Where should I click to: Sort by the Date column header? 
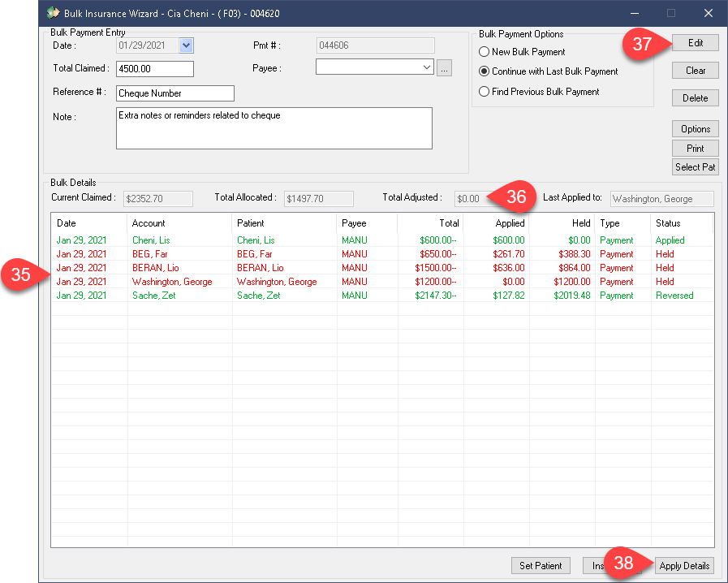pyautogui.click(x=88, y=223)
